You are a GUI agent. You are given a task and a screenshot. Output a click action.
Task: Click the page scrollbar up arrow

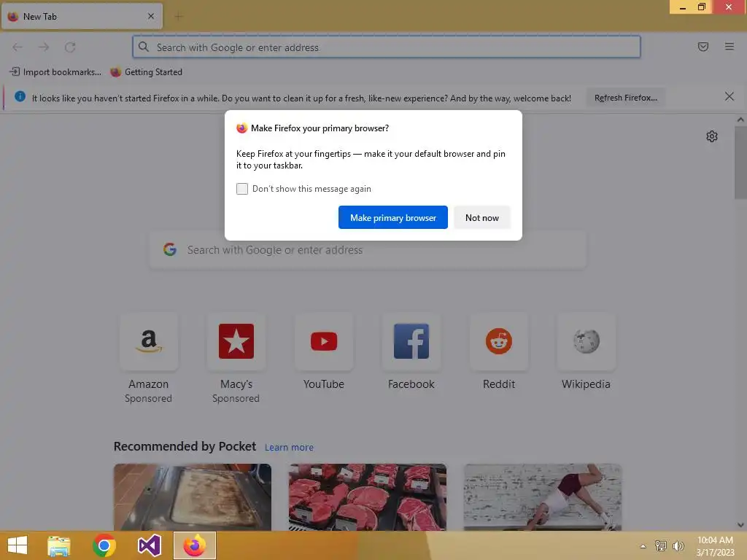(740, 120)
